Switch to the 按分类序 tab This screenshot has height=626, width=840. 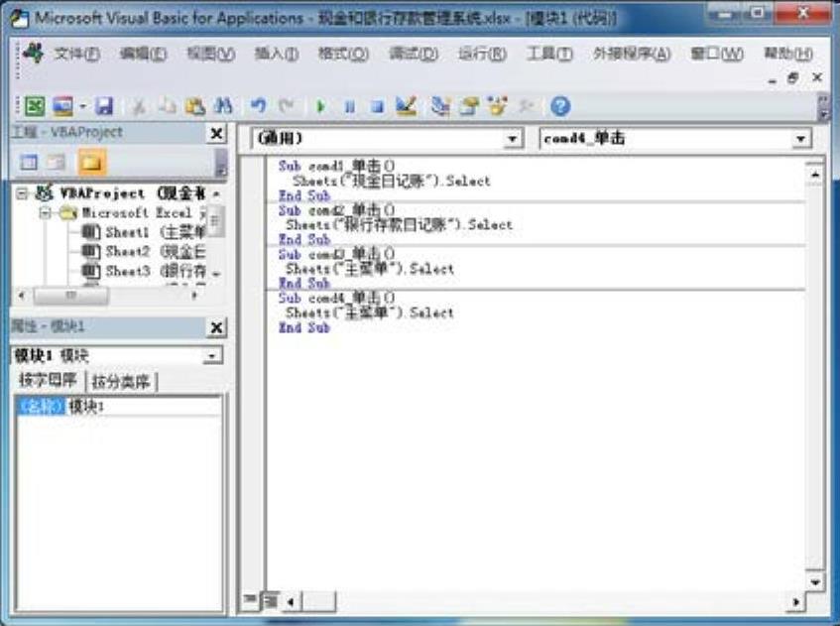tap(121, 382)
